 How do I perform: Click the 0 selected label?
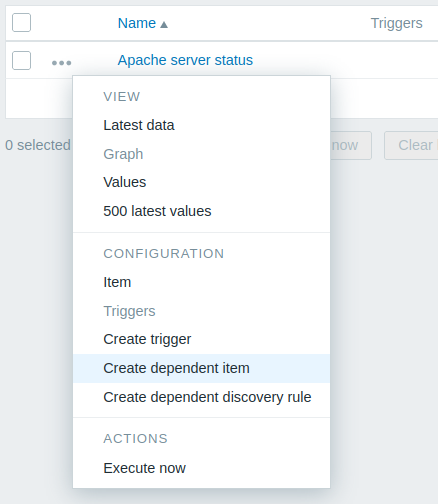pos(38,145)
